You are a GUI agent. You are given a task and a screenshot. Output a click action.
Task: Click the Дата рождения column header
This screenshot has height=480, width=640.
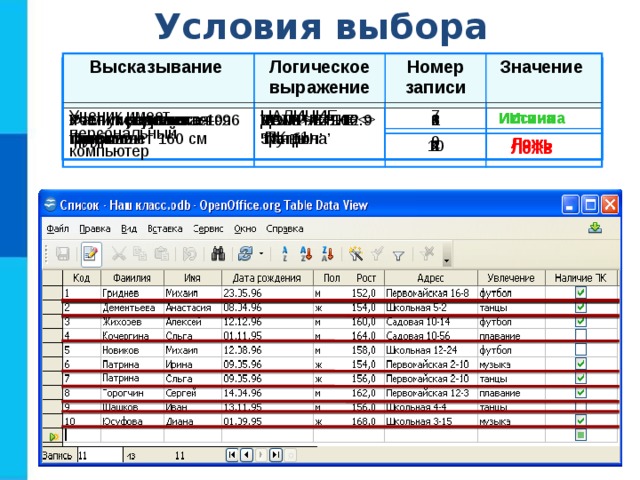[x=267, y=278]
